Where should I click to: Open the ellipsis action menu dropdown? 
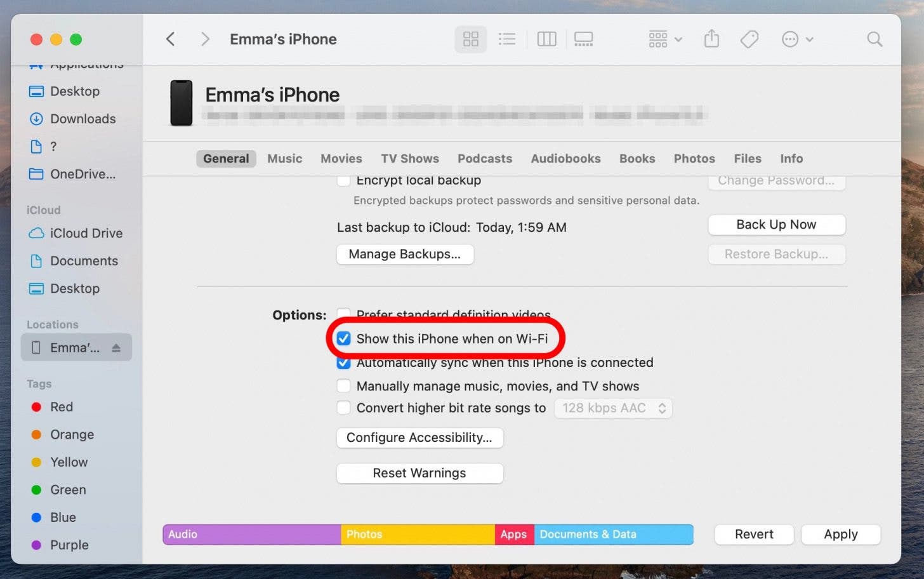[796, 39]
